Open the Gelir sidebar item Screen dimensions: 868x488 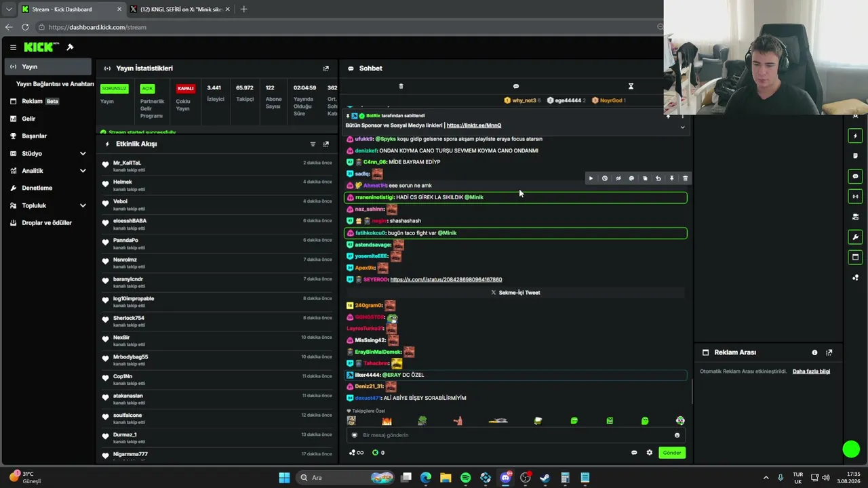pyautogui.click(x=48, y=119)
